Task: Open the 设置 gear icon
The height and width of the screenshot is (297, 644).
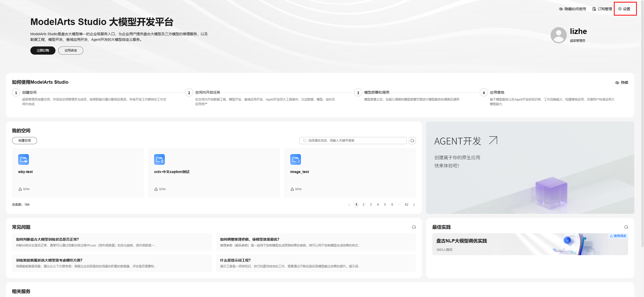Action: [620, 9]
